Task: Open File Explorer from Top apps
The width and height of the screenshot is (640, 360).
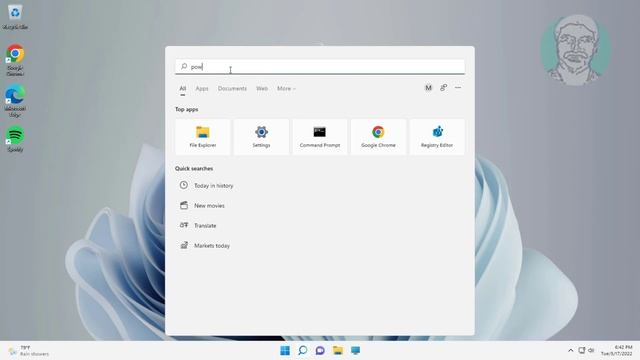Action: [x=203, y=137]
